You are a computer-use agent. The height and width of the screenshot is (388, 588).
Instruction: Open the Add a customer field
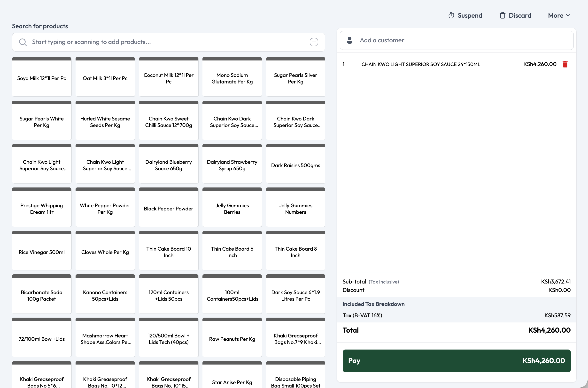456,40
